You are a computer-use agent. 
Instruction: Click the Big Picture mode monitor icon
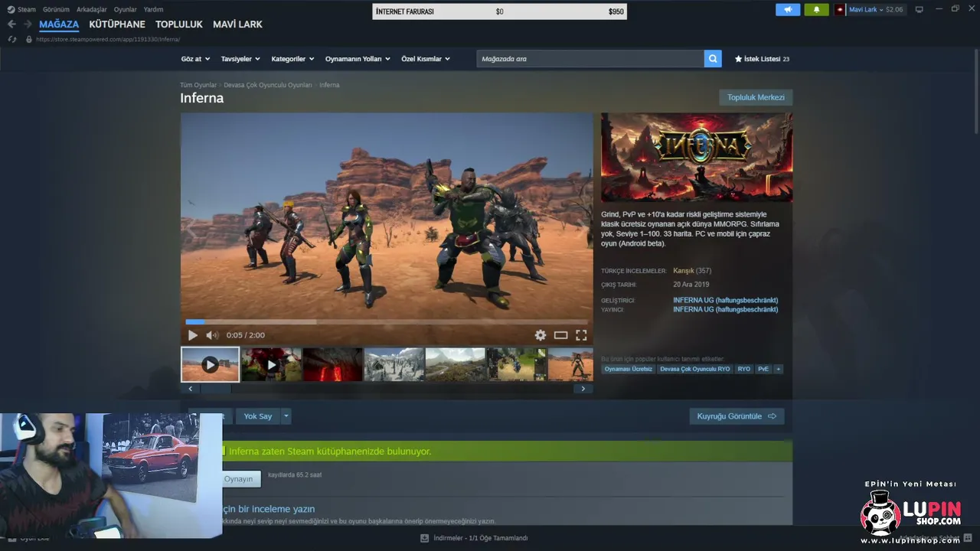(x=920, y=9)
